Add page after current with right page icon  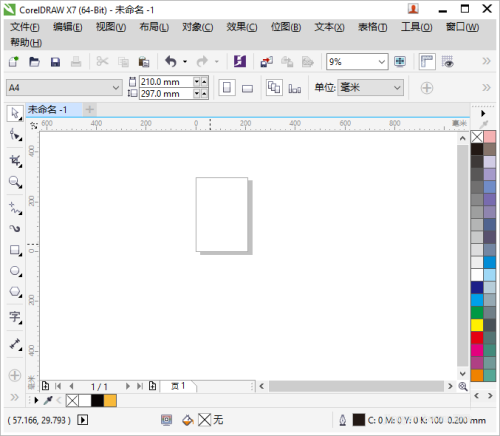(152, 386)
